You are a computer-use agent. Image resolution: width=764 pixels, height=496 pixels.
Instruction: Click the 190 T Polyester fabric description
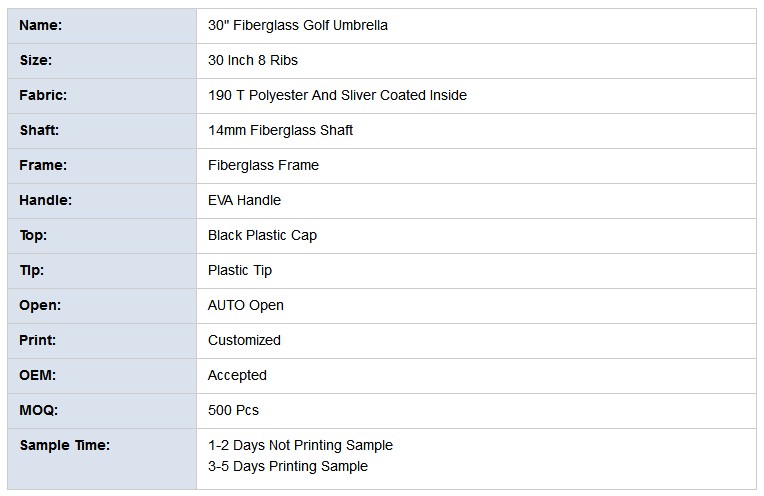point(337,95)
